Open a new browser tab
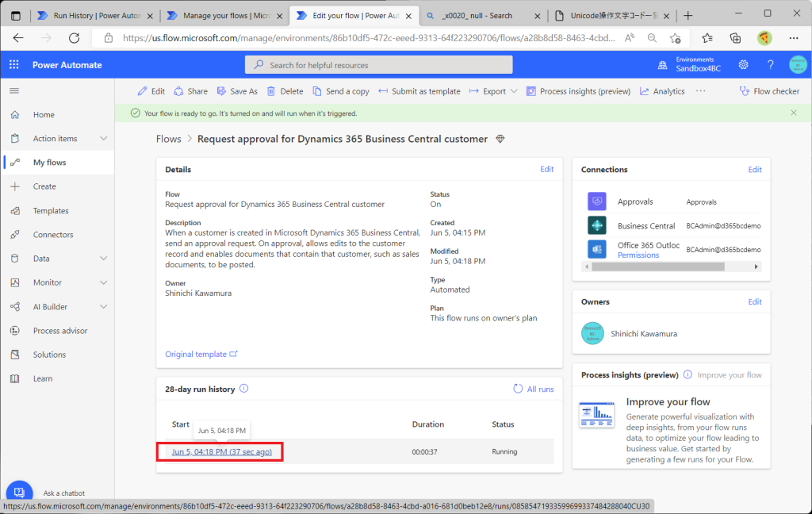 pos(688,16)
